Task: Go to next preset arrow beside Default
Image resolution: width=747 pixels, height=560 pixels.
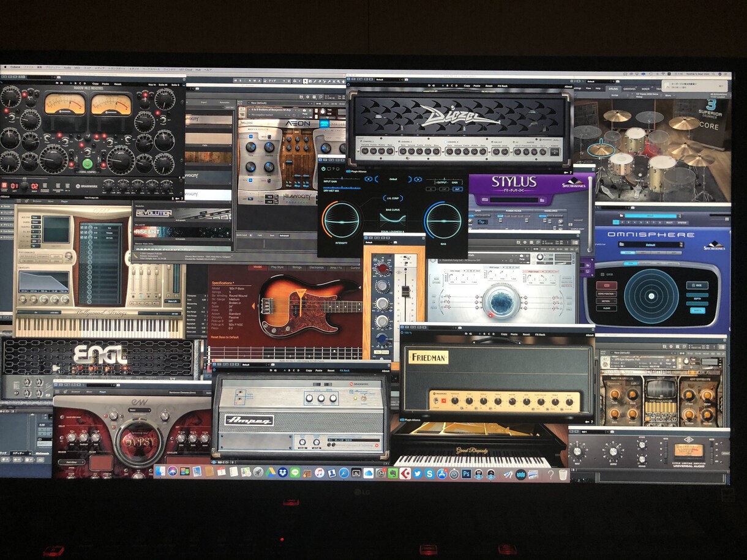Action: (x=418, y=179)
